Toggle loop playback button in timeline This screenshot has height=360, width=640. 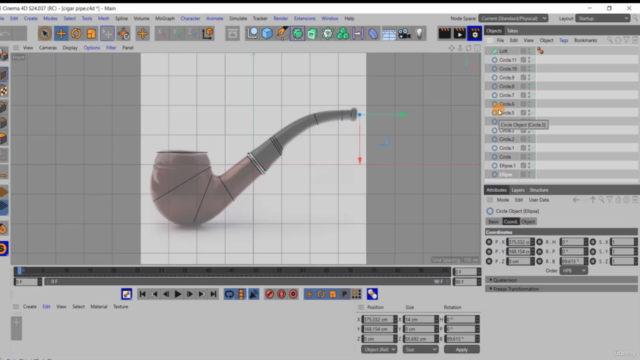click(229, 294)
